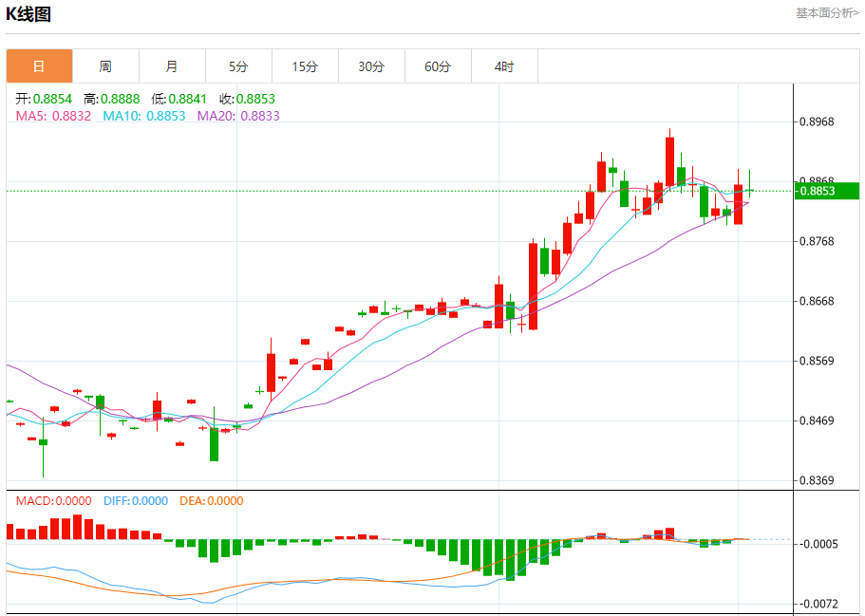Screen dimensions: 865x616
Task: Open the 基本面分析 link
Action: 827,12
